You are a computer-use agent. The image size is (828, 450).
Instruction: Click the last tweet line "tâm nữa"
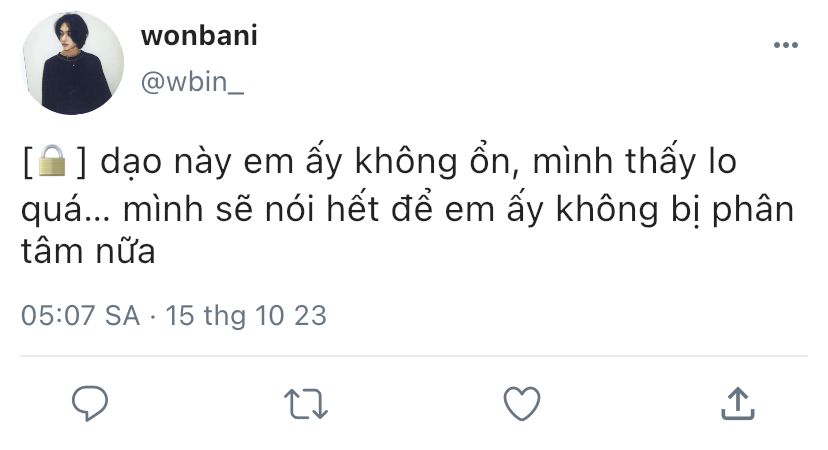[x=88, y=251]
